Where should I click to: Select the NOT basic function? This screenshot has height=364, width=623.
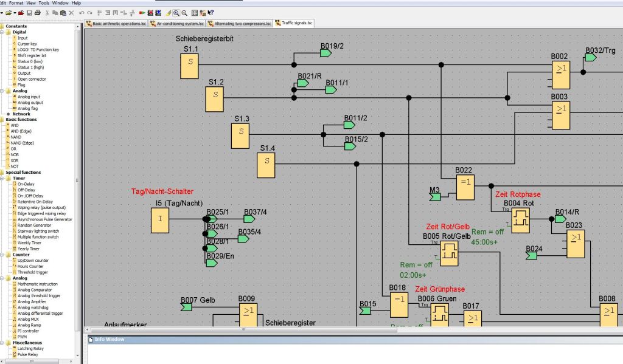pos(15,167)
